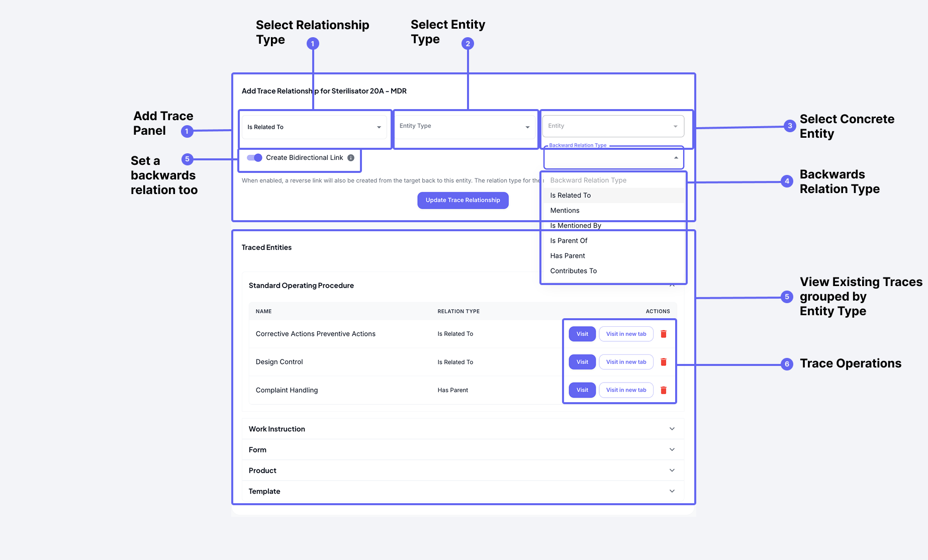Image resolution: width=928 pixels, height=560 pixels.
Task: Toggle the Create Bidirectional Link switch
Action: [x=255, y=158]
